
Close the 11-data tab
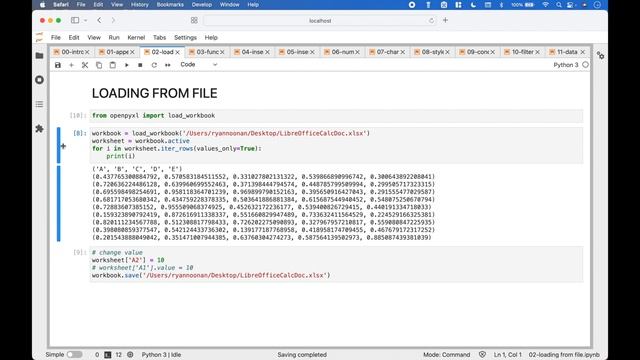(x=583, y=52)
